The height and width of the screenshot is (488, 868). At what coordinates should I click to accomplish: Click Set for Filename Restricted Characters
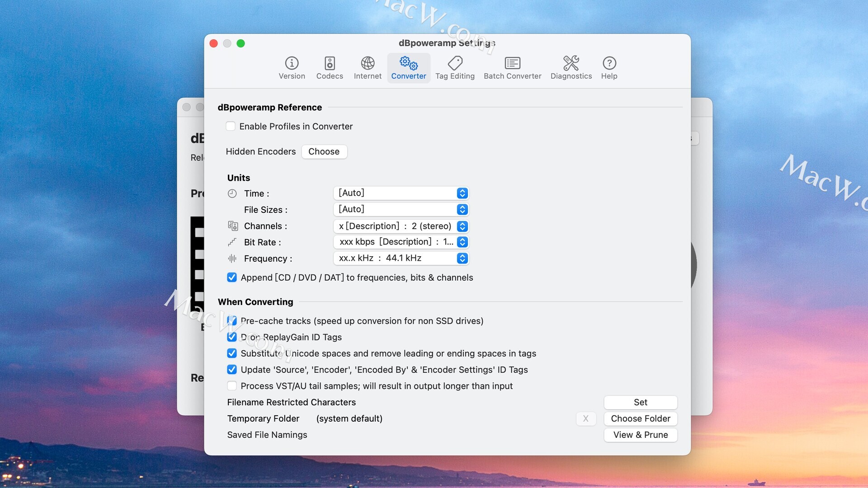[x=640, y=403]
